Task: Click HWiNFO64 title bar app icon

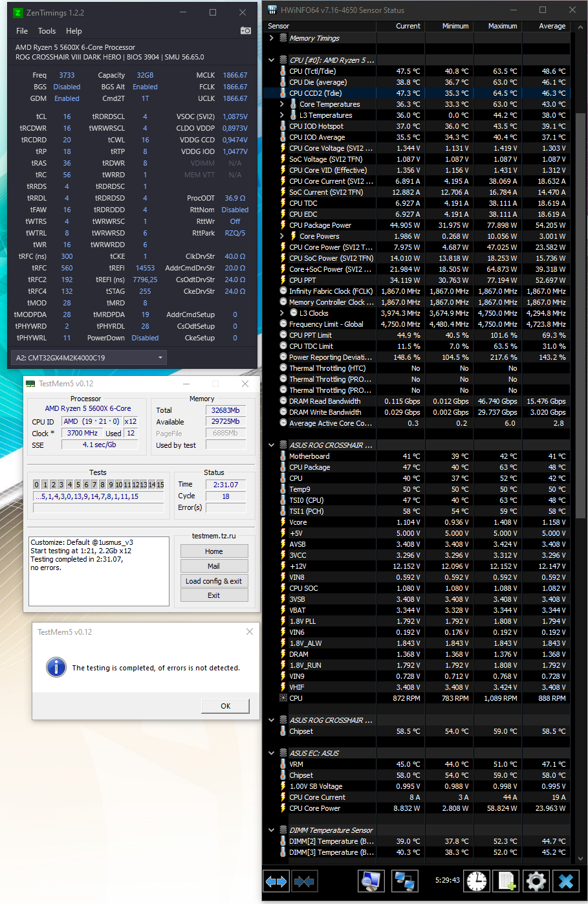Action: coord(272,10)
